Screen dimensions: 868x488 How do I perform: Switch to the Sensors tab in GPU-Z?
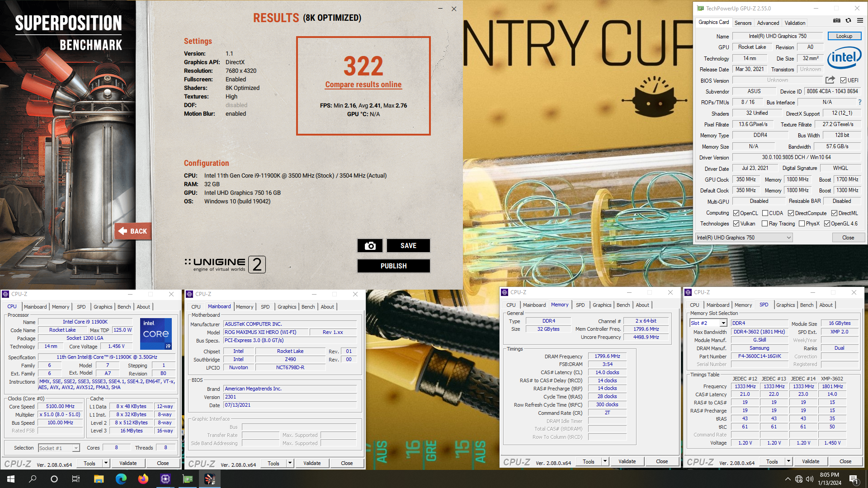[743, 23]
